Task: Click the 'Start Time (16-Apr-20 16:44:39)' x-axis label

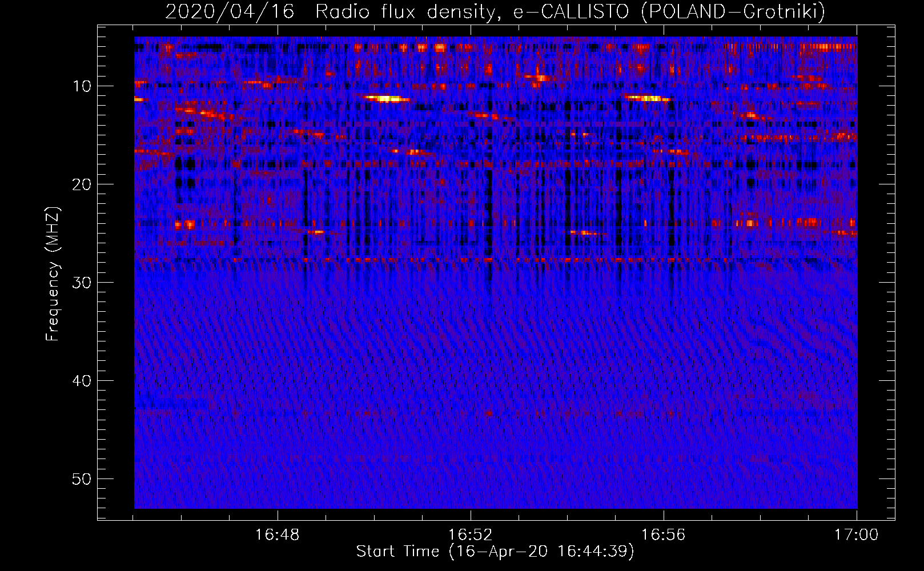Action: tap(495, 552)
